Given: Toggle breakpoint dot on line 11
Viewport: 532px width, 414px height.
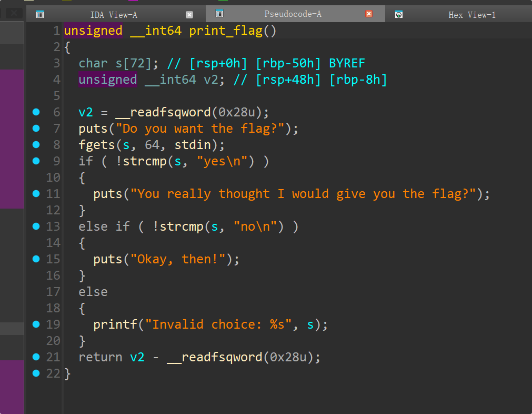Looking at the screenshot, I should coord(36,194).
